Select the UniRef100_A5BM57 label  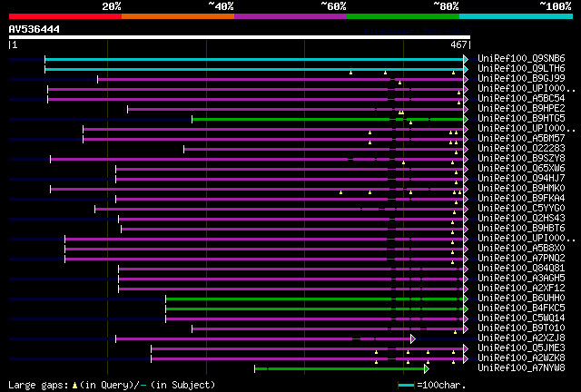coord(521,139)
